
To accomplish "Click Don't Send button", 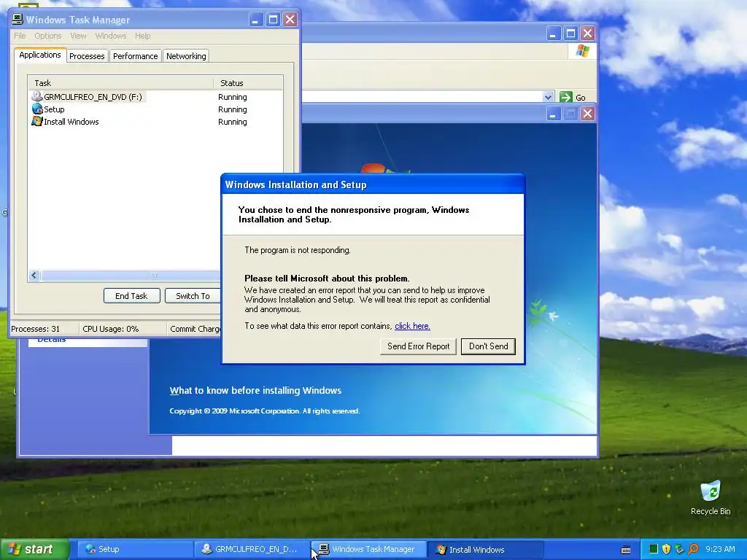I will coord(488,346).
